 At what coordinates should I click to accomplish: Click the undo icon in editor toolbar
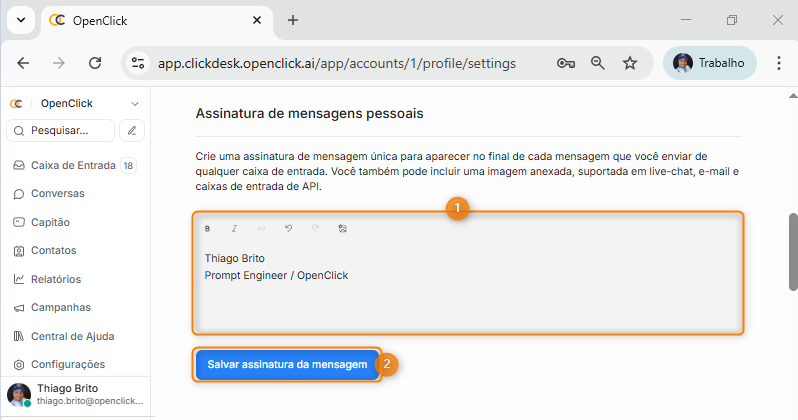coord(289,229)
